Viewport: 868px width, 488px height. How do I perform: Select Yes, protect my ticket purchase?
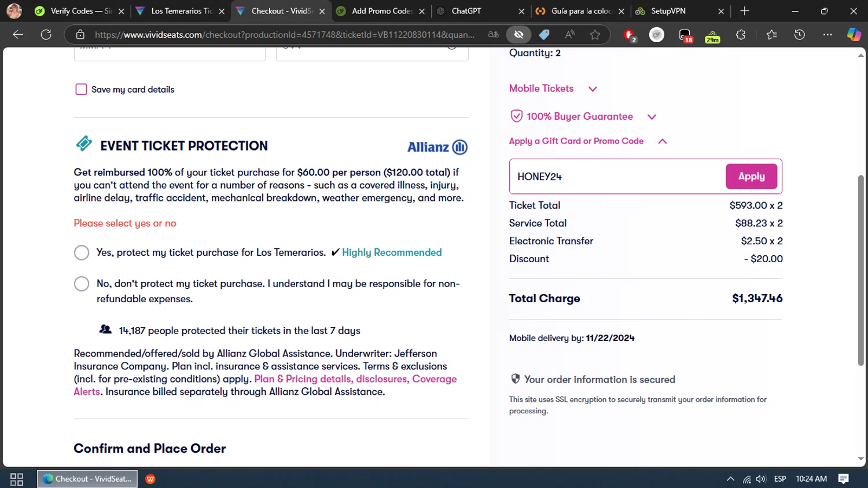coord(82,253)
